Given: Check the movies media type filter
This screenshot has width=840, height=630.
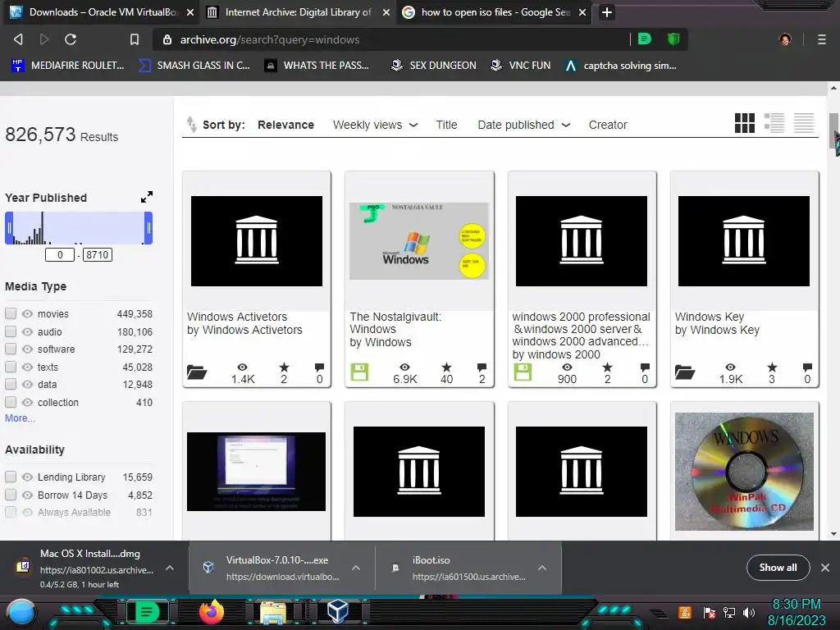Looking at the screenshot, I should (x=11, y=313).
